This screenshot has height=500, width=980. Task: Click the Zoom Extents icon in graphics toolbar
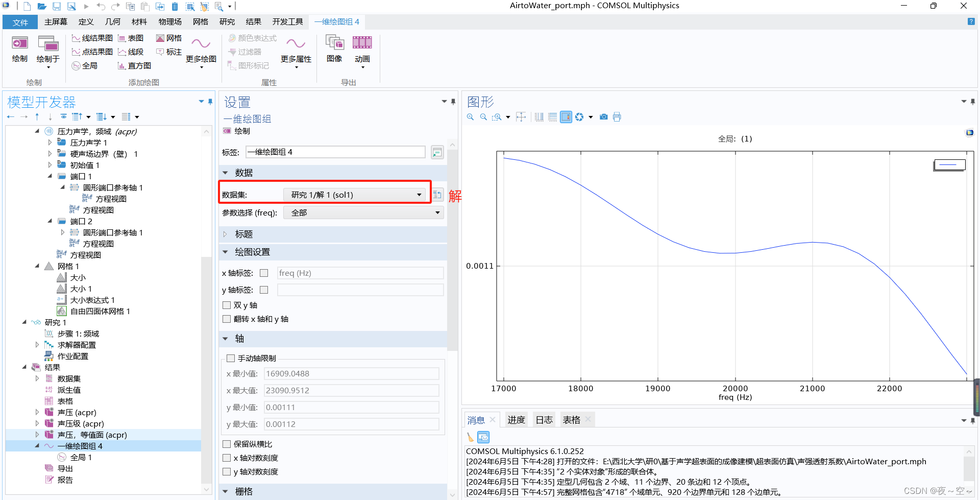point(521,117)
